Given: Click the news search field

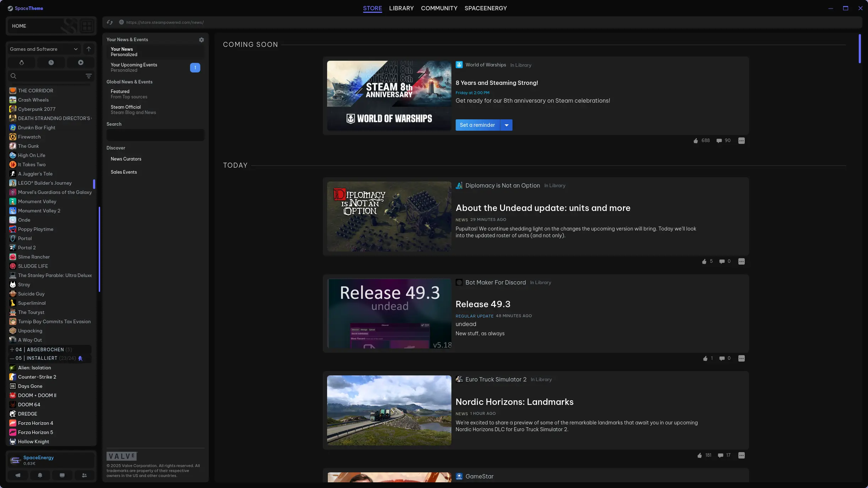Looking at the screenshot, I should (155, 135).
